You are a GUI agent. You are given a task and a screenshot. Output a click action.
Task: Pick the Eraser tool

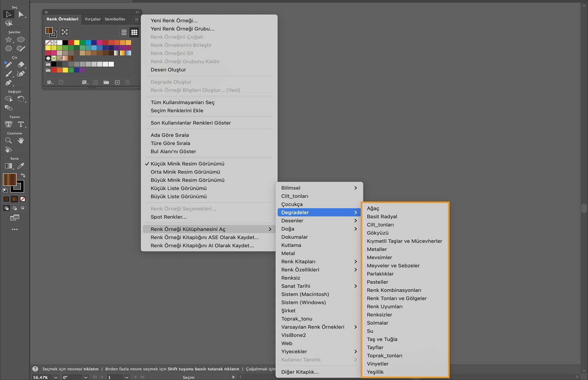21,65
